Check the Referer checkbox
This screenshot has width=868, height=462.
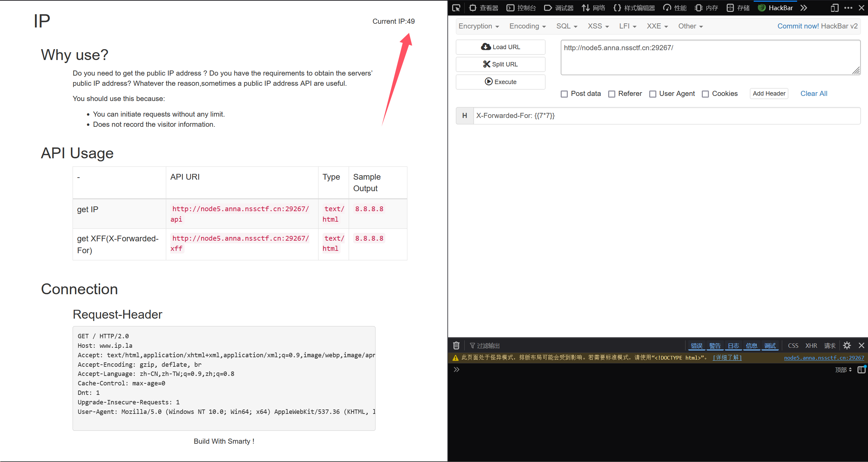612,94
